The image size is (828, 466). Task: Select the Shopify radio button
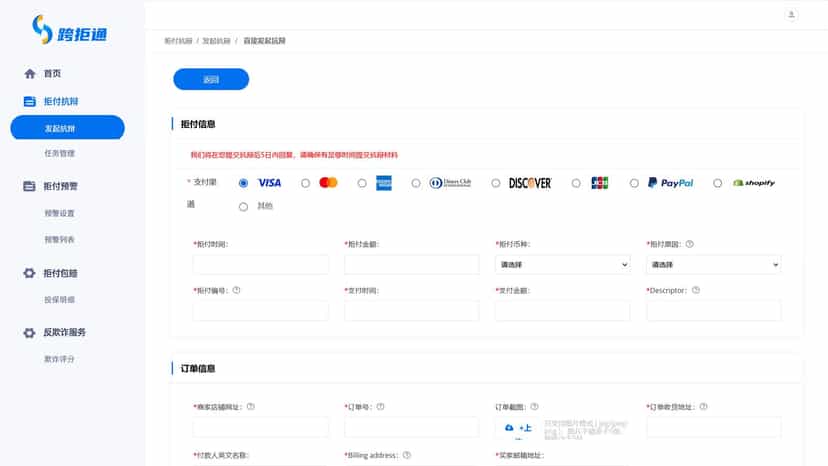[x=717, y=183]
